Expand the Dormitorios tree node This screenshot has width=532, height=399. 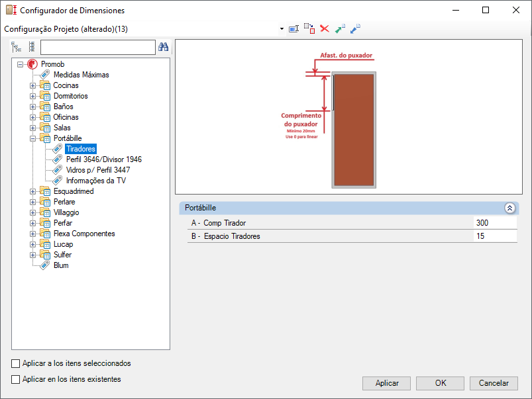pos(32,96)
